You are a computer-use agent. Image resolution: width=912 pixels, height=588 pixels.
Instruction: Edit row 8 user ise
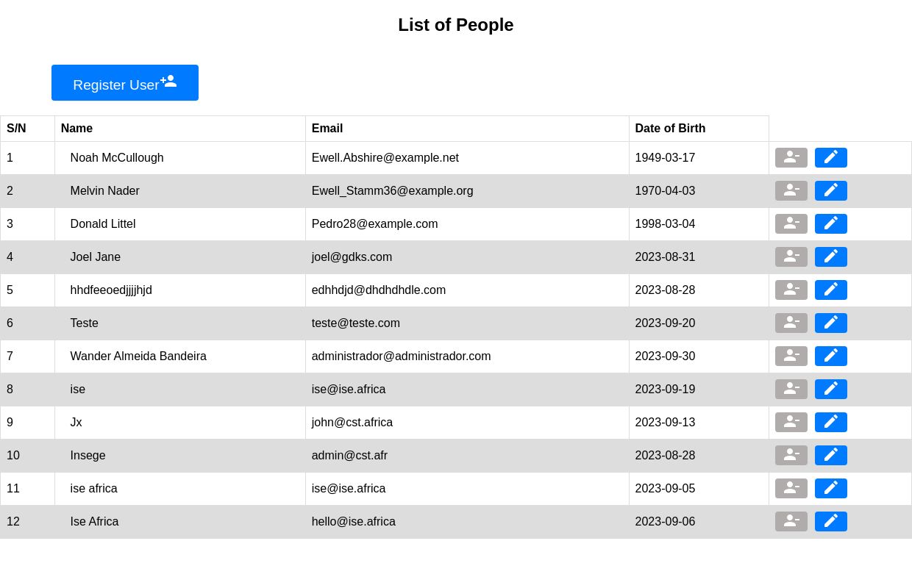point(831,390)
